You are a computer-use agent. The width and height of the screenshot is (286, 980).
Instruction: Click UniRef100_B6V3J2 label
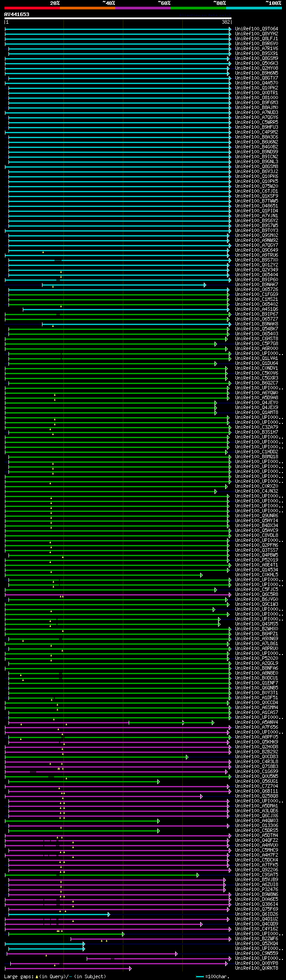(257, 172)
